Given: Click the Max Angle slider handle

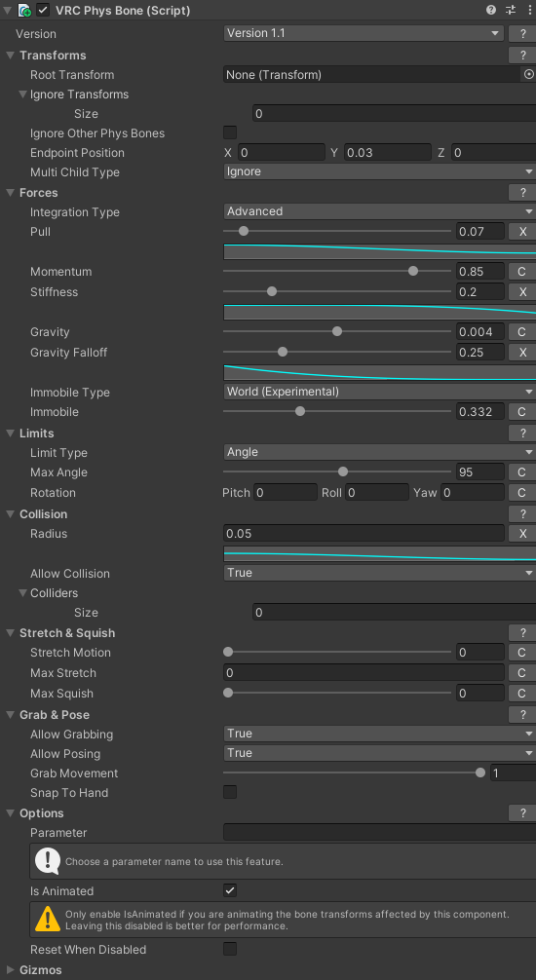Looking at the screenshot, I should [343, 471].
